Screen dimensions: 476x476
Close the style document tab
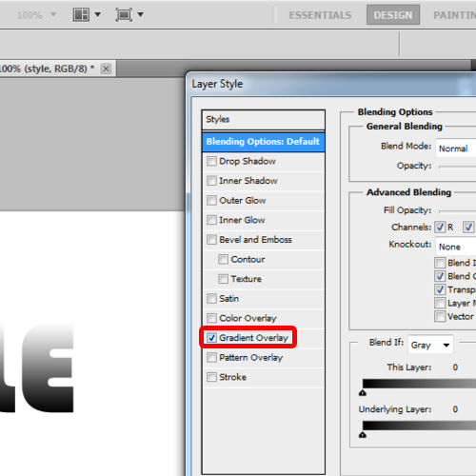106,69
